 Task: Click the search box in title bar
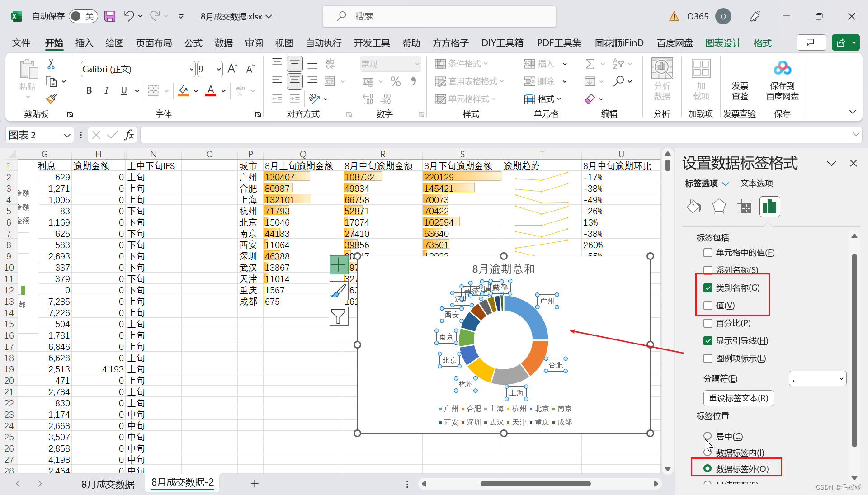coord(439,16)
